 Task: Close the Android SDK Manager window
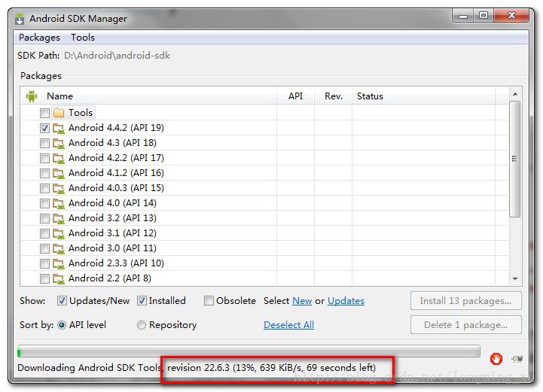point(511,16)
